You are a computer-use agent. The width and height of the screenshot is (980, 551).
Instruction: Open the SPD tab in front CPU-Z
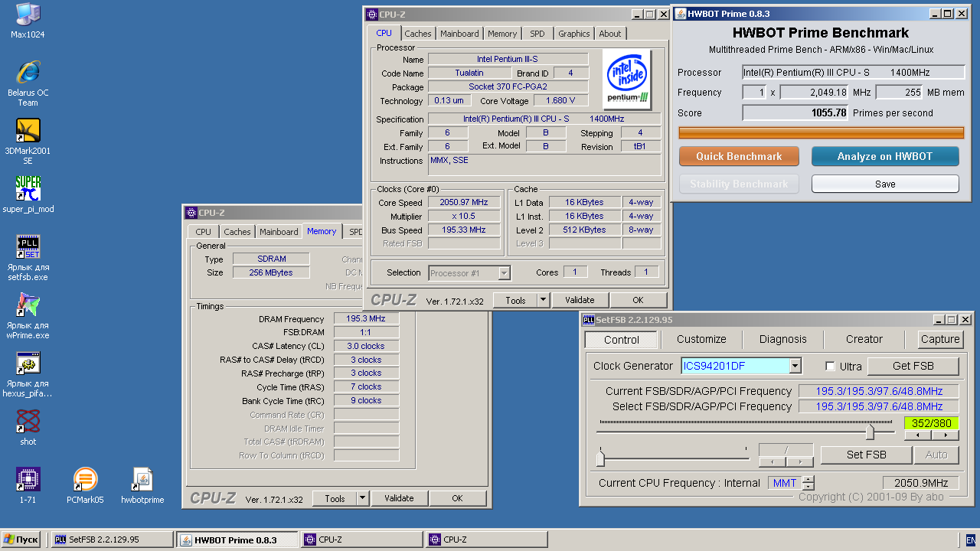(x=537, y=34)
